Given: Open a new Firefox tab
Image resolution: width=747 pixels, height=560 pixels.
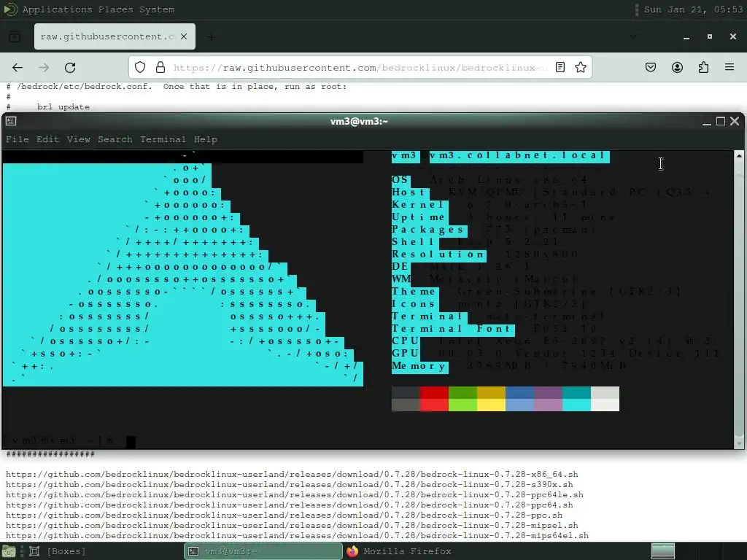Looking at the screenshot, I should coord(211,36).
